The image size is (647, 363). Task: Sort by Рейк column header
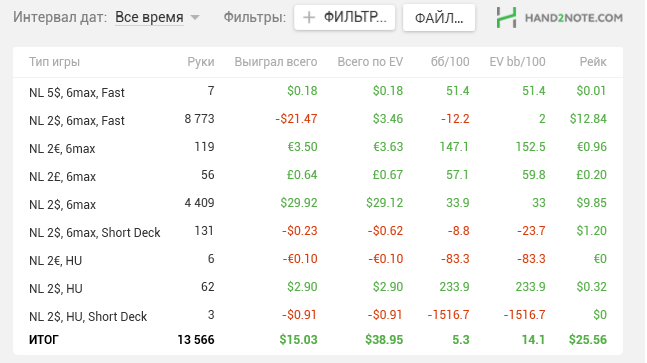593,62
